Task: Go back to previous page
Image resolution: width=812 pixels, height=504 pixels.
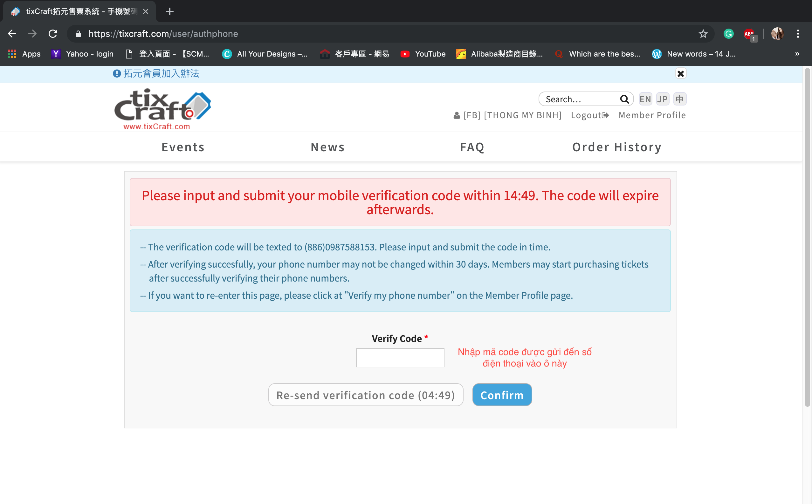Action: (12, 34)
